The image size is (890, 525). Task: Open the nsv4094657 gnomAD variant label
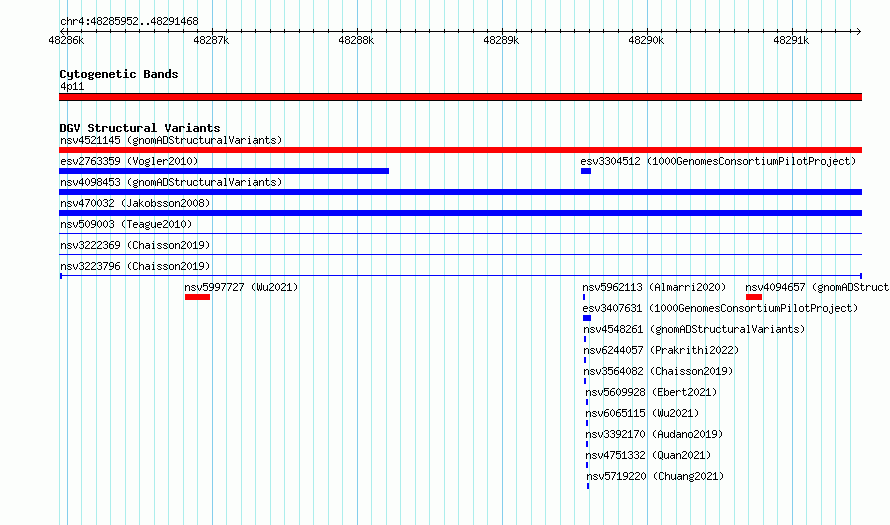point(817,287)
